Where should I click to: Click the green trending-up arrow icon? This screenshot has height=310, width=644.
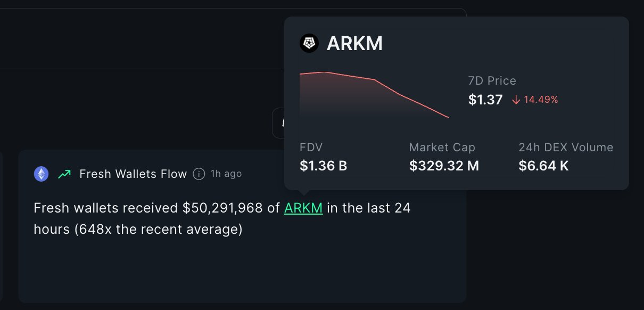[x=64, y=174]
